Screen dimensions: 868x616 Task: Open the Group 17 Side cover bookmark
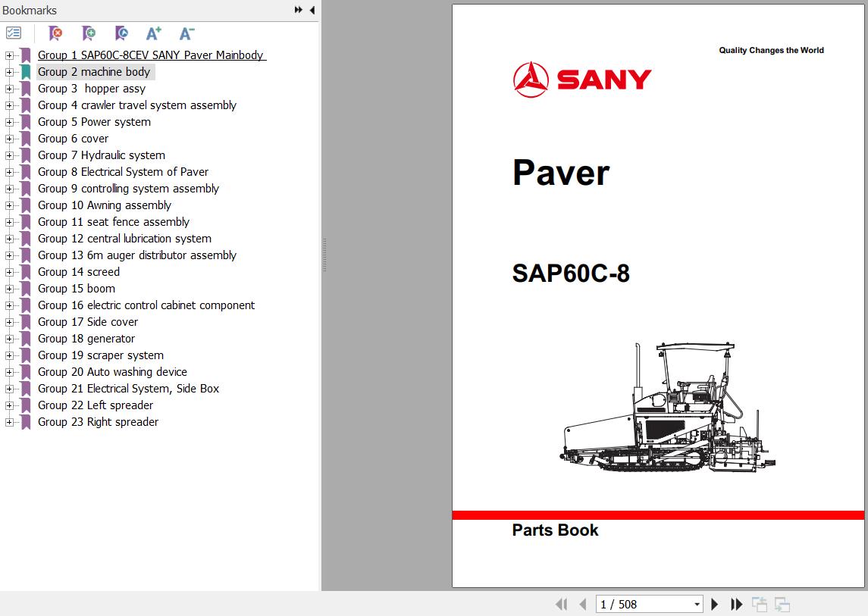pyautogui.click(x=88, y=322)
